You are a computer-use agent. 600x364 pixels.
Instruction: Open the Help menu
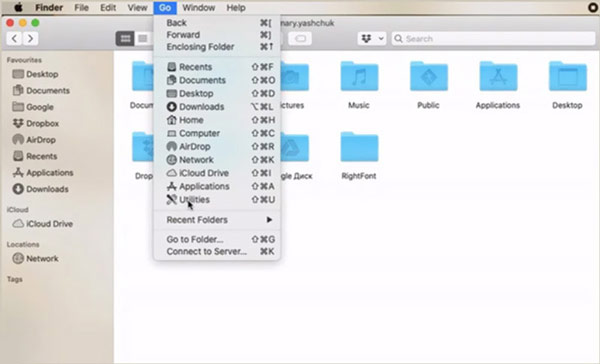click(x=236, y=8)
